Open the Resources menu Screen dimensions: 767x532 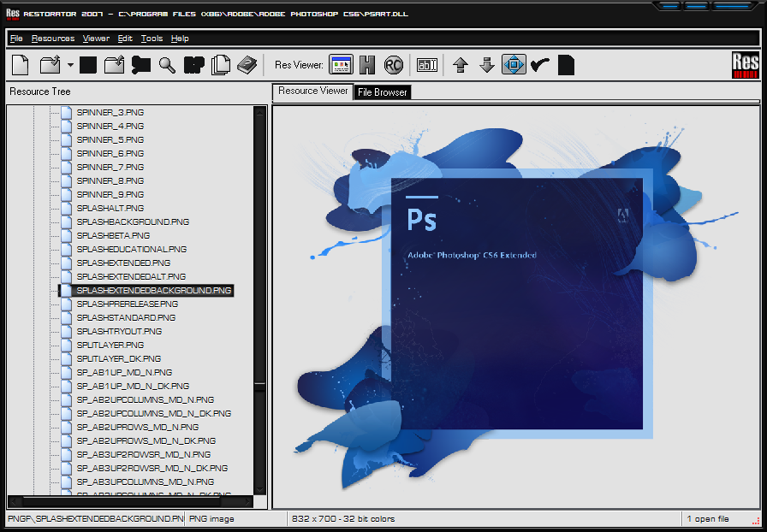(53, 38)
